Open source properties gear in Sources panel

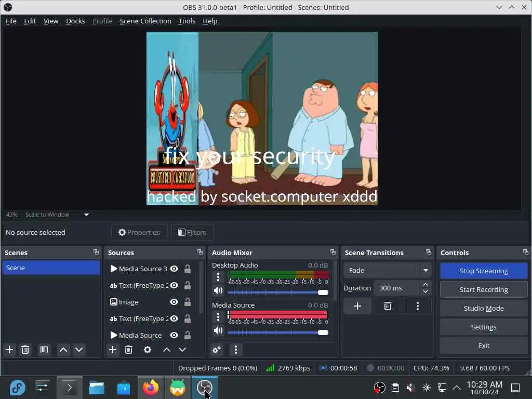pyautogui.click(x=148, y=350)
